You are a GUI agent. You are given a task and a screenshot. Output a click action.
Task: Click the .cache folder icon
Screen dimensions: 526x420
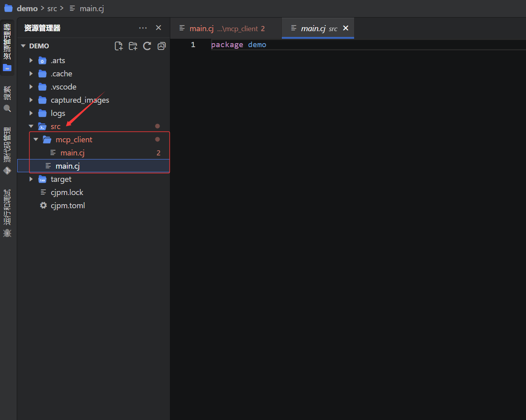42,74
